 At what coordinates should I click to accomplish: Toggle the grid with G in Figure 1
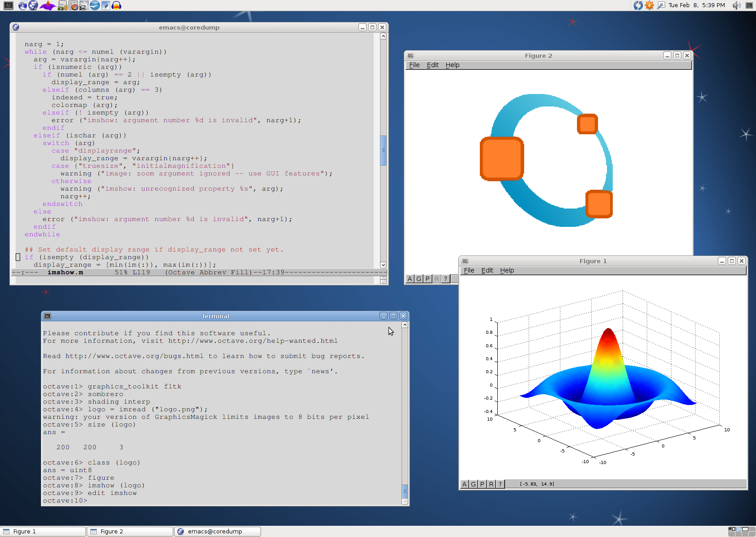(474, 484)
